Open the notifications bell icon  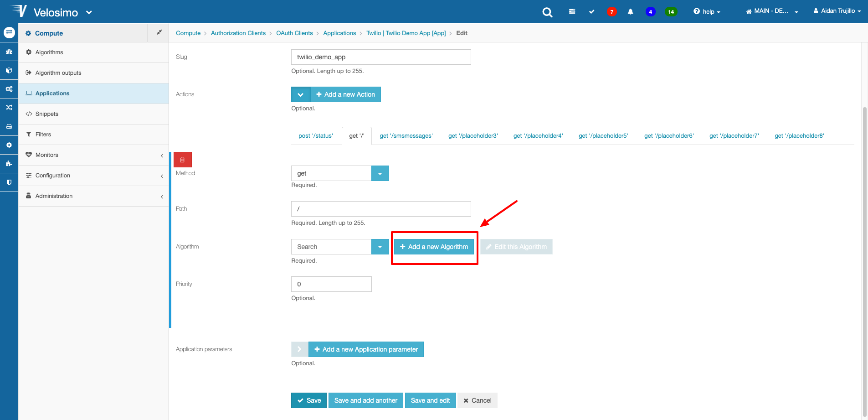(630, 12)
